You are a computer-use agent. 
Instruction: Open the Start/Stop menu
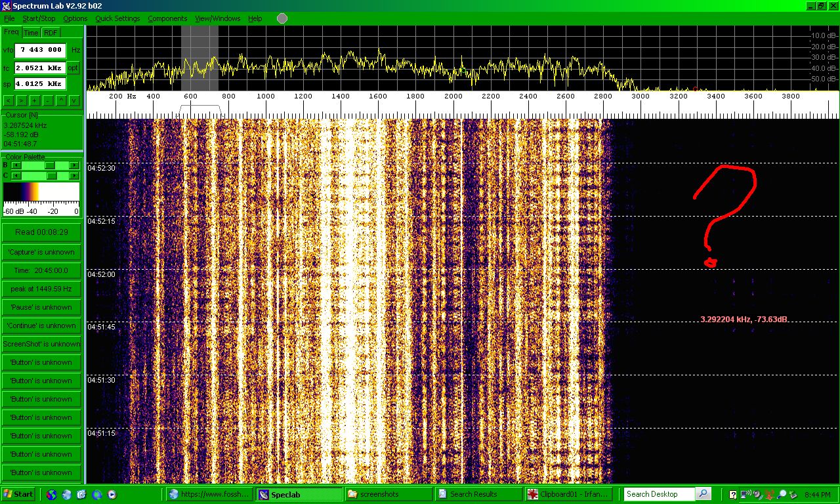[x=39, y=18]
